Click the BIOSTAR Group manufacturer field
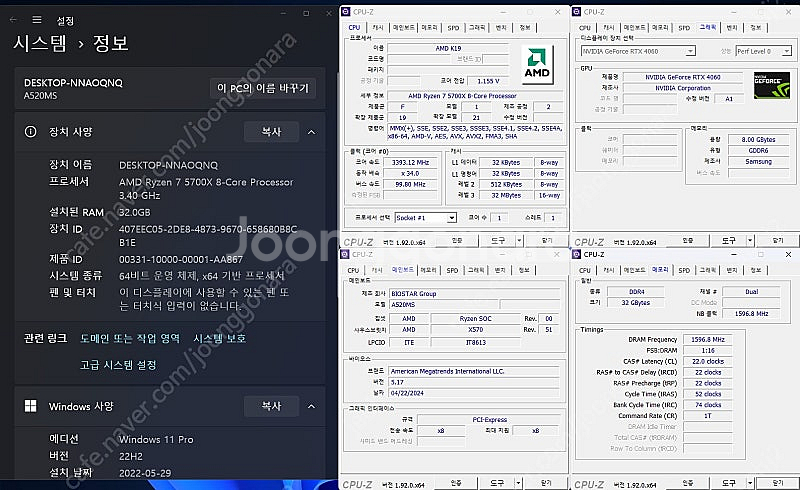 474,293
